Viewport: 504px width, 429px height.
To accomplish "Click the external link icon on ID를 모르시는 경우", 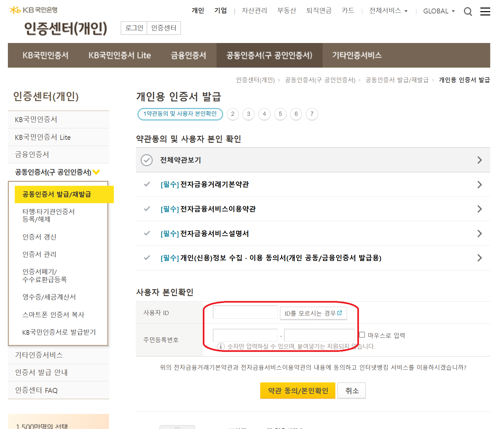I will coord(340,313).
